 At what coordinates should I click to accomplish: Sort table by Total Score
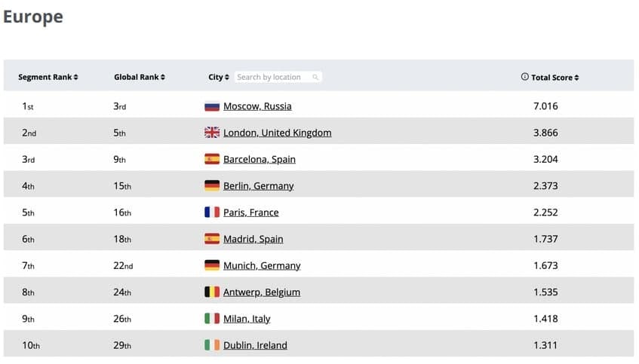coord(555,77)
